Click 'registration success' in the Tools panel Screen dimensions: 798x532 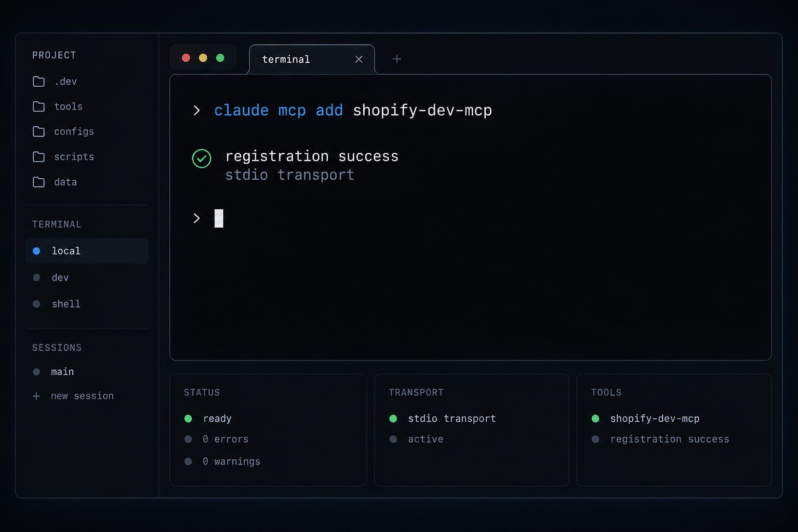(x=670, y=440)
